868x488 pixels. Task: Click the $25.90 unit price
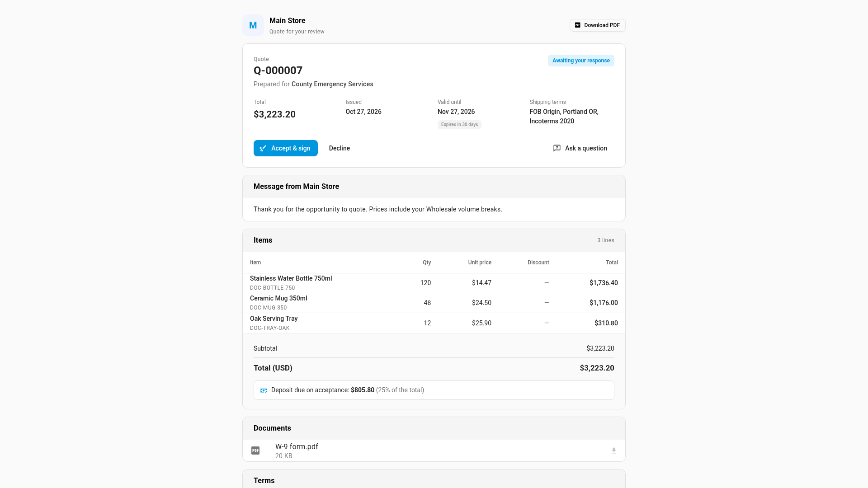click(481, 323)
